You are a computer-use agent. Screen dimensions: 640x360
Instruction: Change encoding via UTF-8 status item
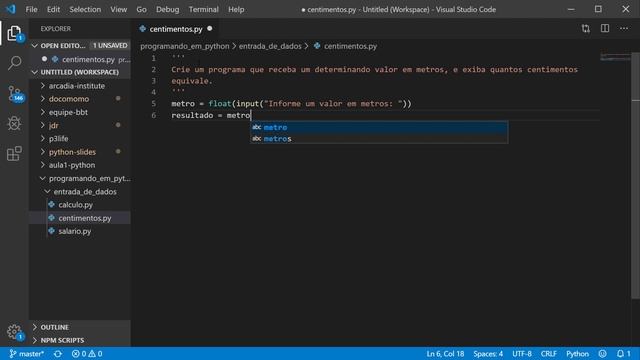click(522, 353)
